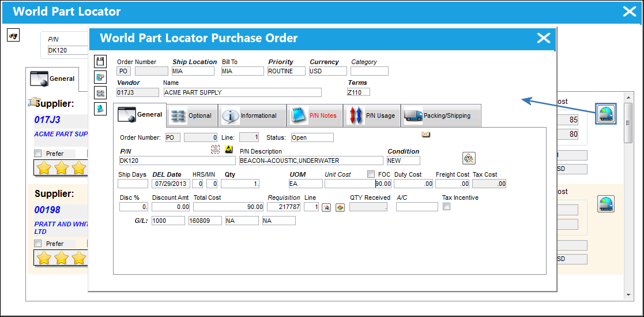644x317 pixels.
Task: Save the purchase order with the floppy disk icon
Action: [100, 62]
